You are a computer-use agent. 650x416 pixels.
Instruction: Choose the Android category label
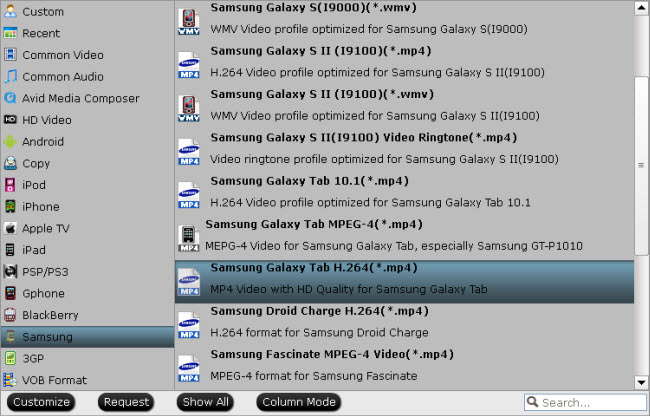43,142
